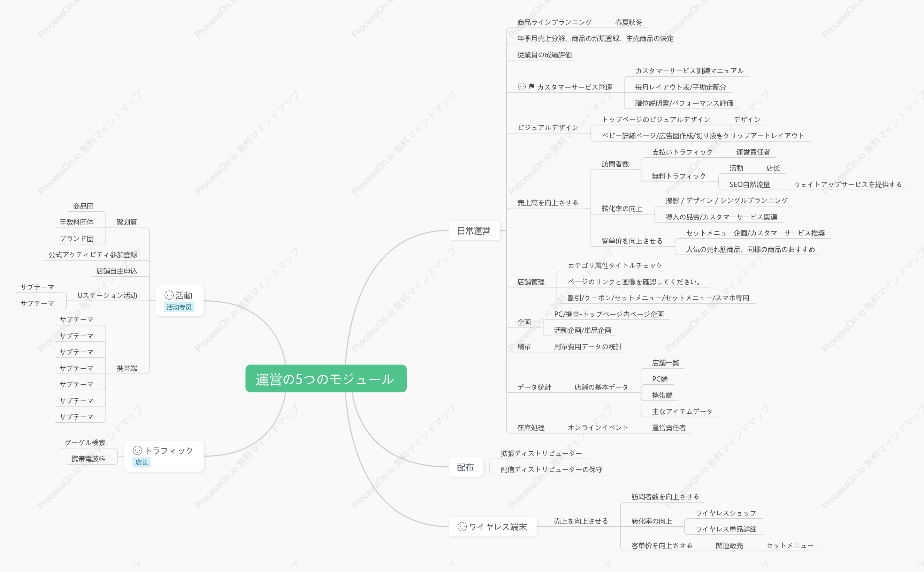Select 活動企画/単品企画 subtopic

[x=583, y=330]
